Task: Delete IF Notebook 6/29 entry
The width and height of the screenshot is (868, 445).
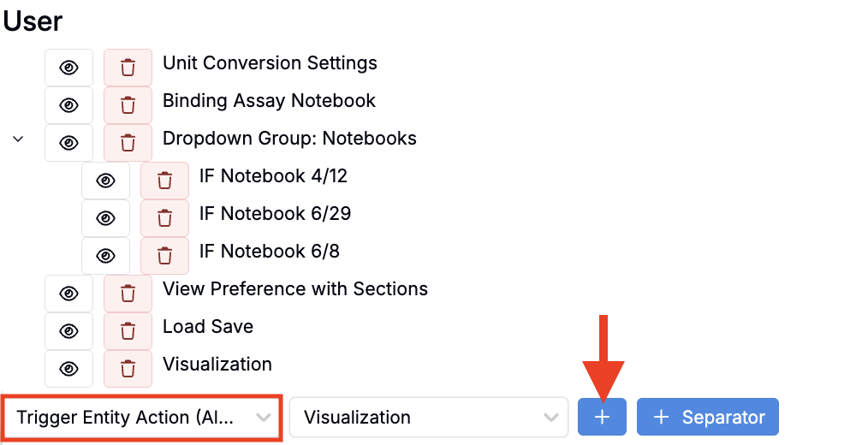Action: [164, 218]
